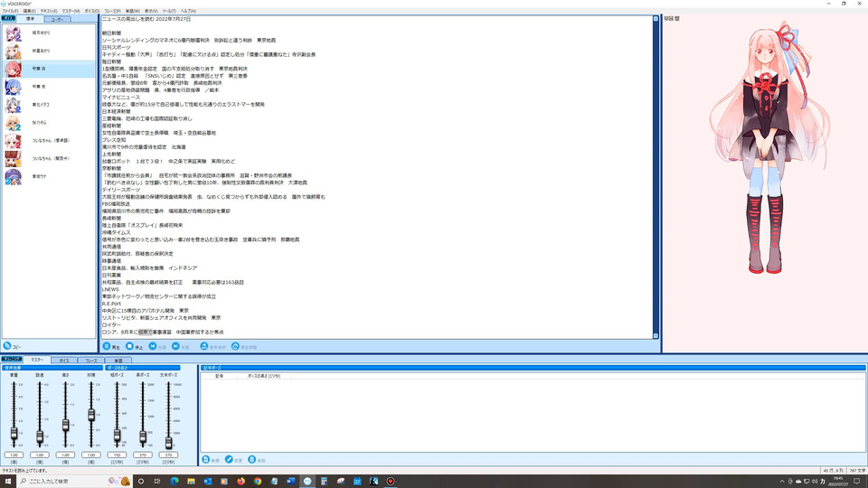
Task: Select 紲星あかり voice avatar
Action: 14,51
